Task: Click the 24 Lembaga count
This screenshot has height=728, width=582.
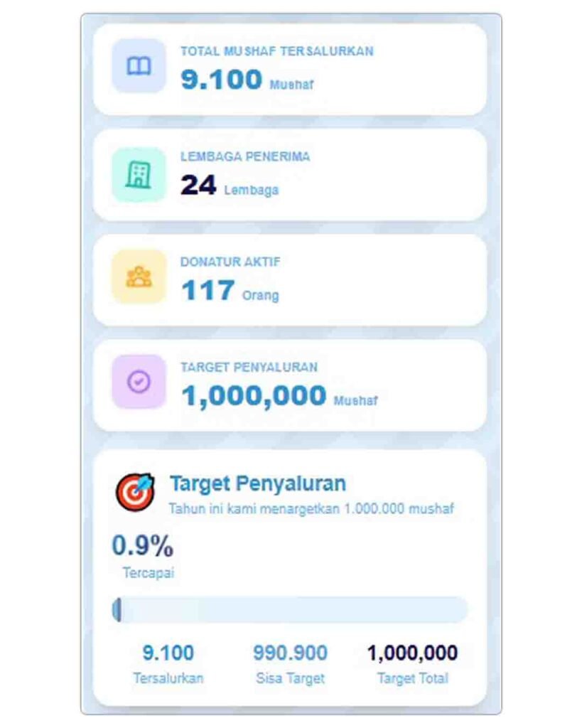Action: pyautogui.click(x=198, y=186)
